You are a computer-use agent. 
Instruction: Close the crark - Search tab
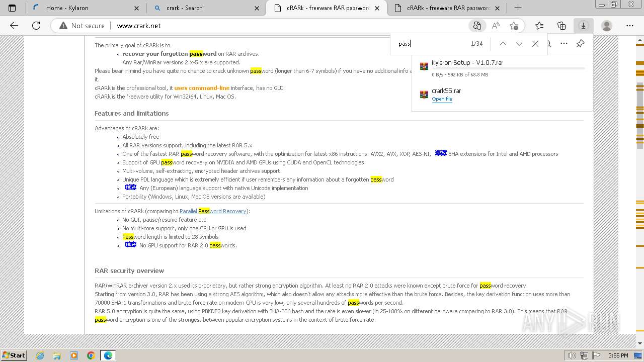(x=257, y=8)
